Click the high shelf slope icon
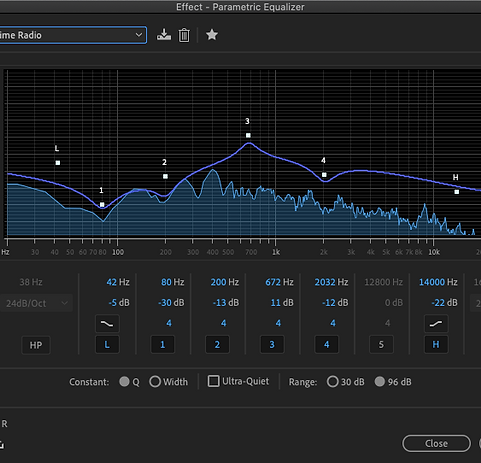The width and height of the screenshot is (481, 463). [436, 324]
